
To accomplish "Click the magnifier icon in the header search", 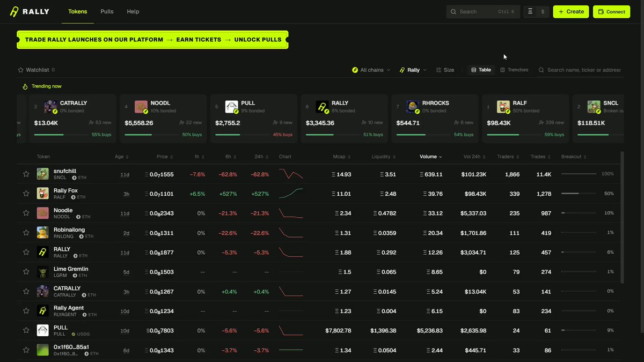I will point(453,12).
